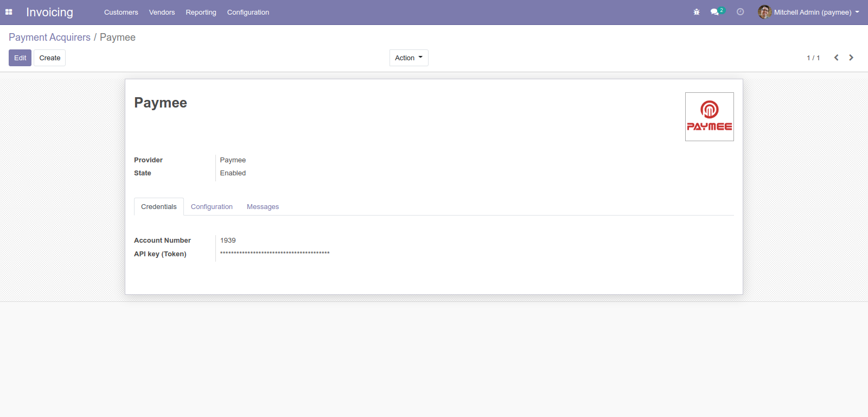Screen dimensions: 868x417
Task: Switch to the Configuration tab in form
Action: pos(212,206)
